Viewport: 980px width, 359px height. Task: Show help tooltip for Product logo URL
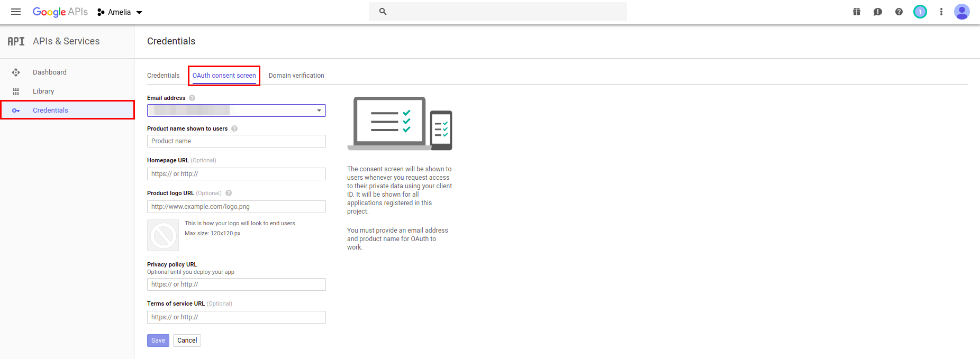229,193
